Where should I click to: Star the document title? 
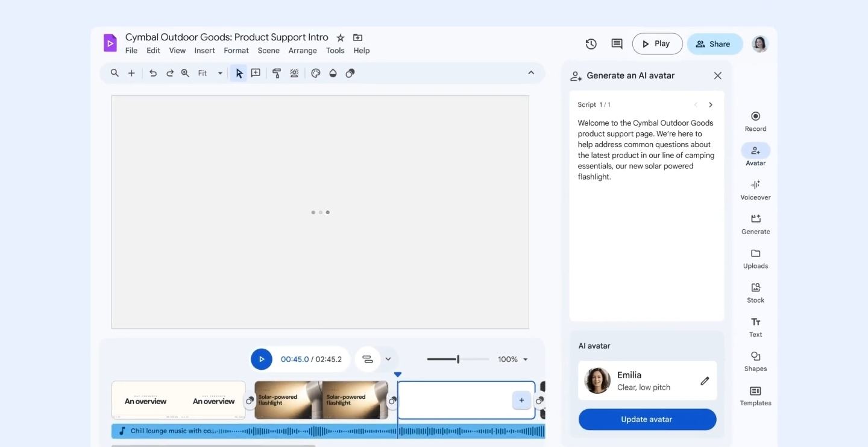[341, 37]
